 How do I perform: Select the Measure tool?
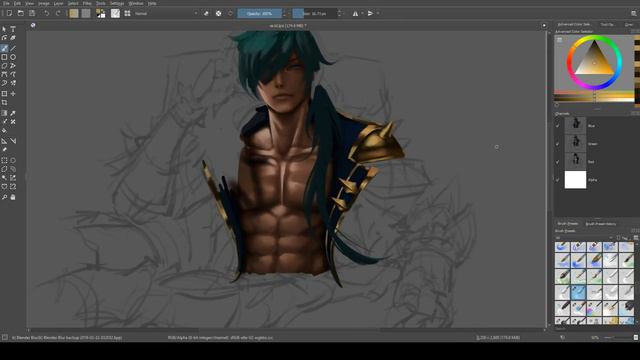(x=13, y=141)
